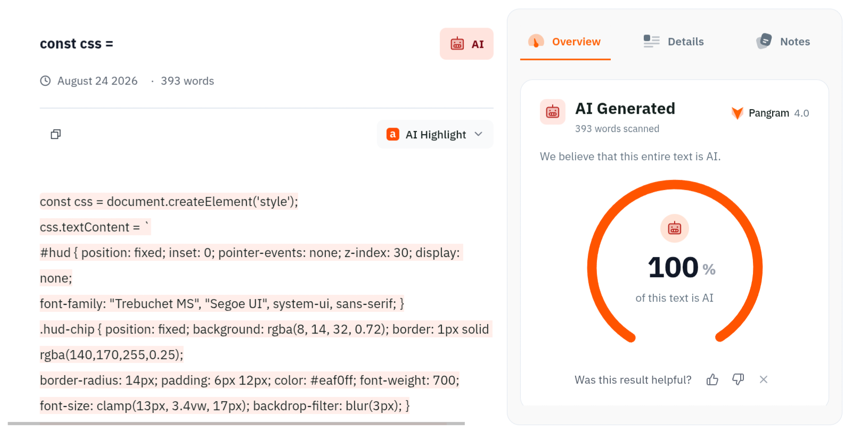868x432 pixels.
Task: Expand the AI Highlight chevron arrow
Action: 478,134
